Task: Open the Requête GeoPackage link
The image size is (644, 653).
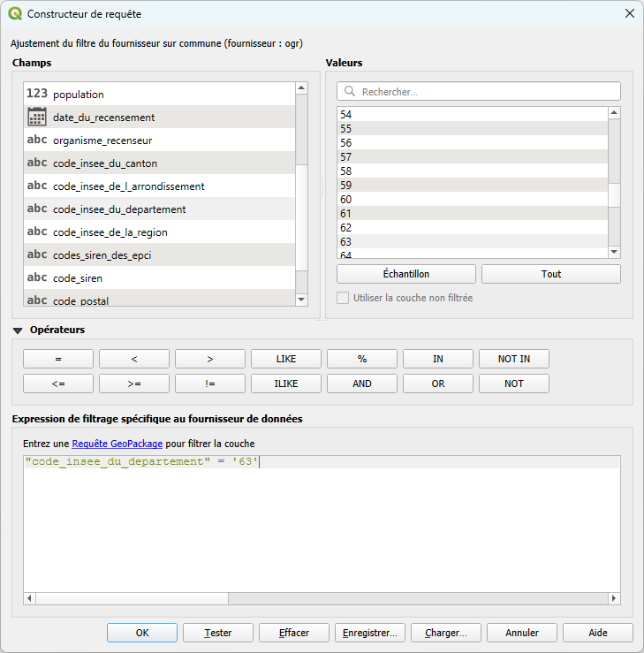Action: (x=117, y=444)
